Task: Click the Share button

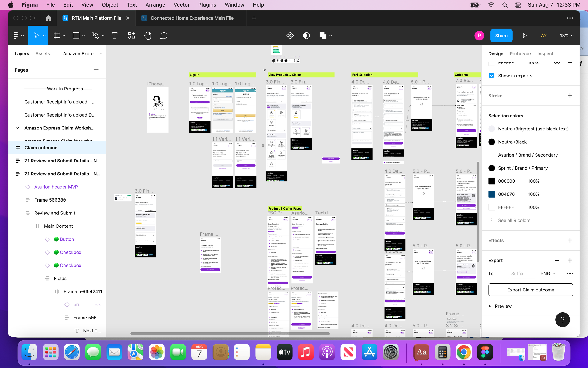Action: coord(501,36)
